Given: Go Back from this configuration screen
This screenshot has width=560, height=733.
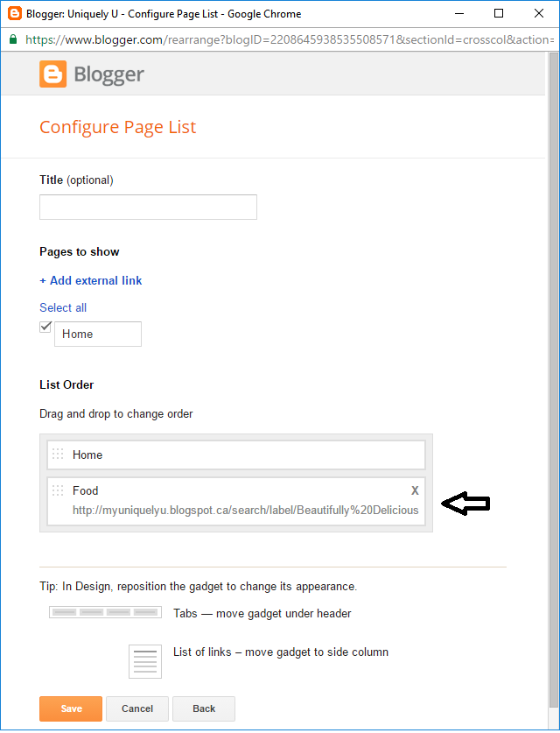Looking at the screenshot, I should (203, 708).
